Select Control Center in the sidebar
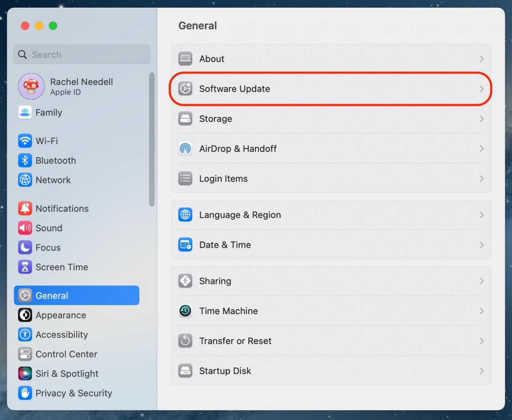 [x=66, y=354]
